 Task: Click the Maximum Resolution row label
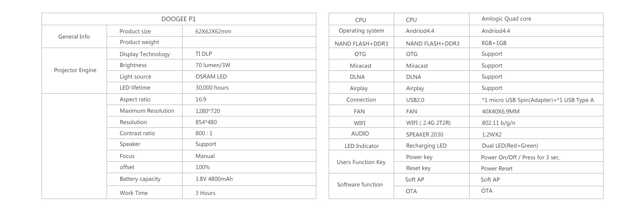147,111
